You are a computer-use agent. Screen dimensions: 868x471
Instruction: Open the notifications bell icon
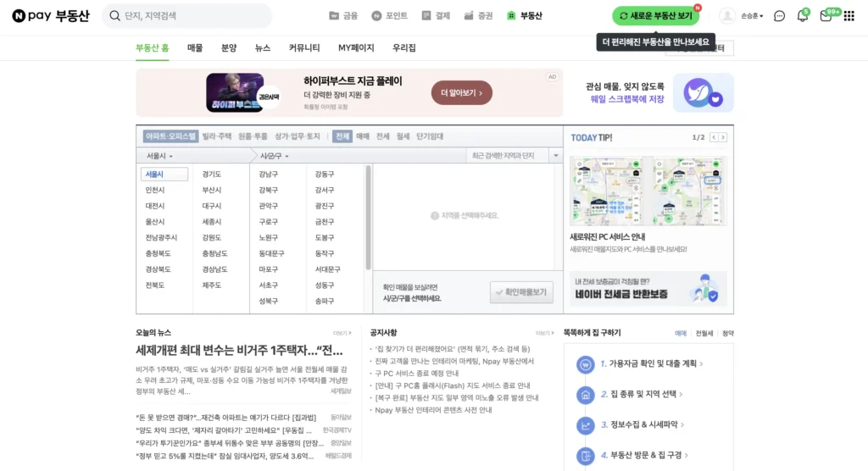point(802,16)
